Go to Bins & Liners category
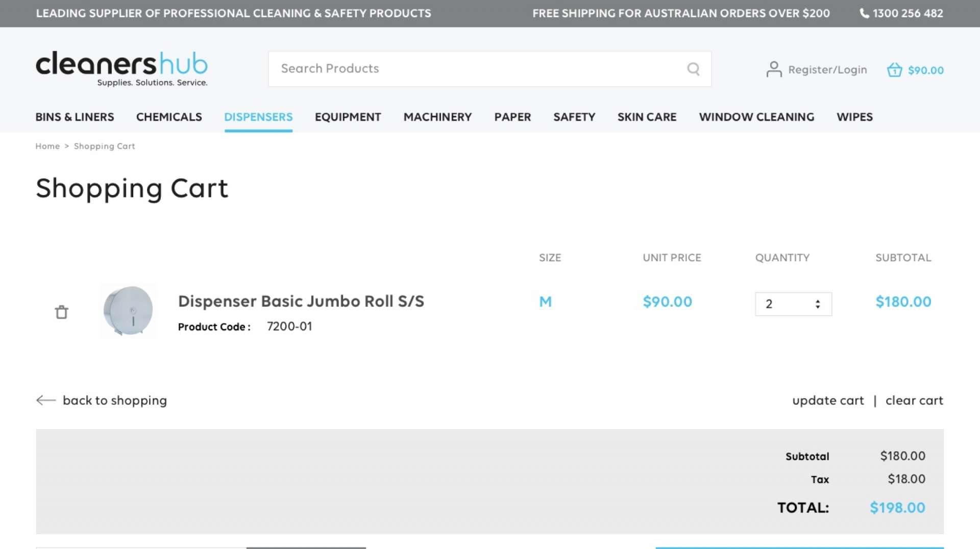 coord(75,117)
